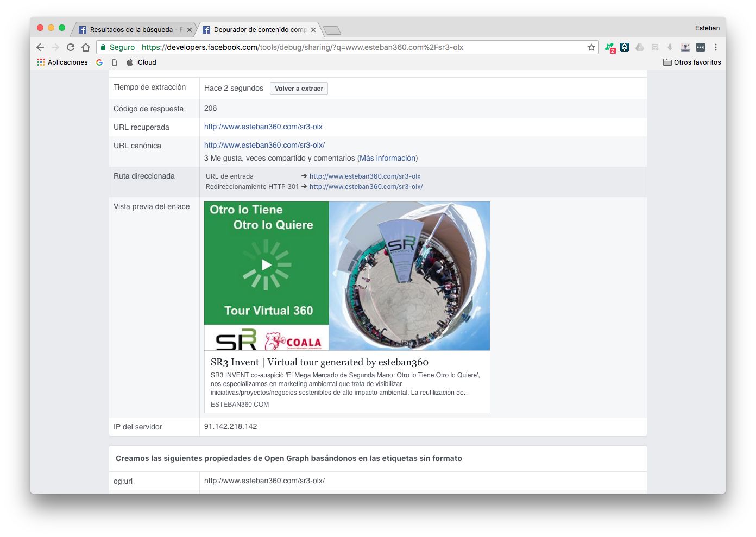The width and height of the screenshot is (756, 537).
Task: Click the Código de respuesta label
Action: click(148, 109)
